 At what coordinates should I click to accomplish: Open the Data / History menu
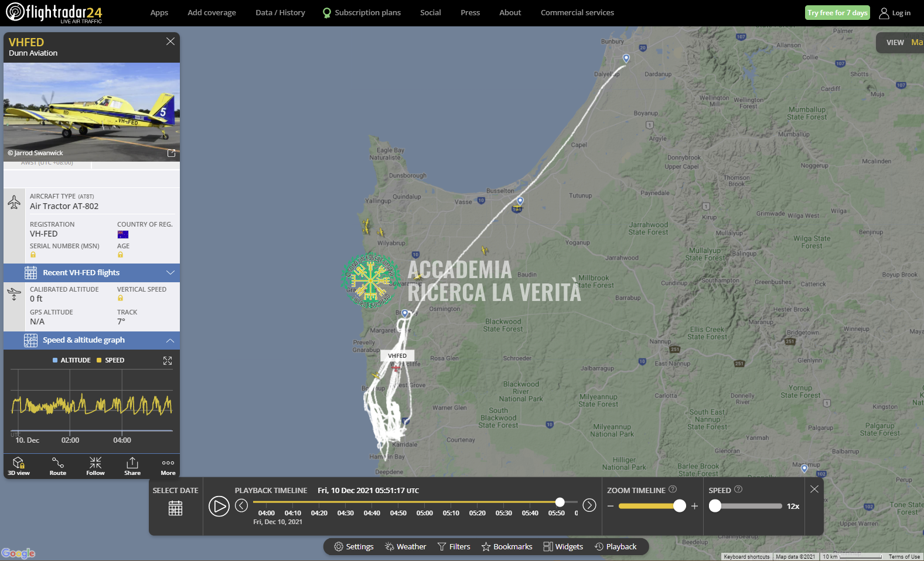[280, 13]
